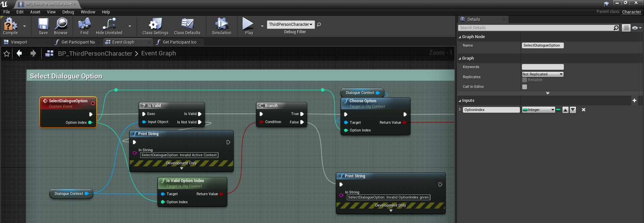This screenshot has width=644, height=223.
Task: Open Play mode options arrow
Action: [x=262, y=26]
